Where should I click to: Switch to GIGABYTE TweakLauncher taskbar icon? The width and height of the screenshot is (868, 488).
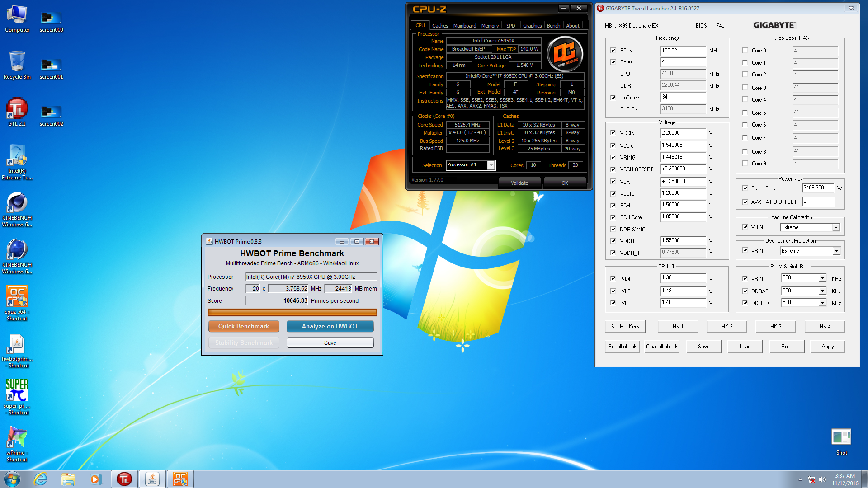pyautogui.click(x=124, y=479)
